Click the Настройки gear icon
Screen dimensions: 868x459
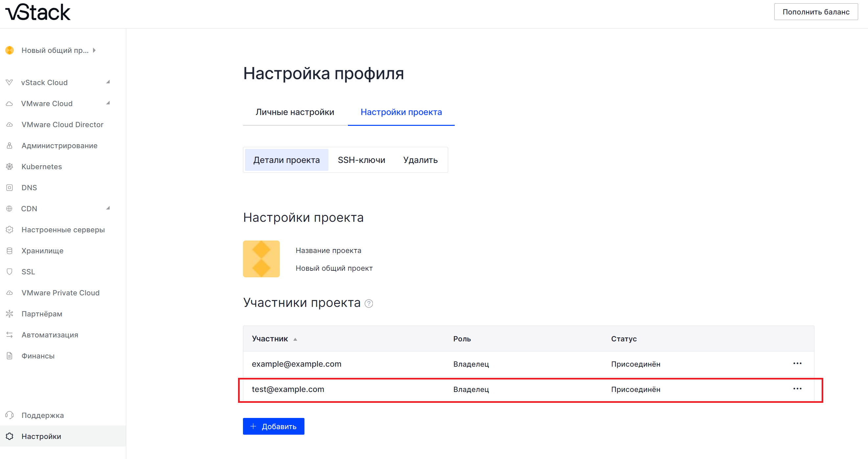10,436
